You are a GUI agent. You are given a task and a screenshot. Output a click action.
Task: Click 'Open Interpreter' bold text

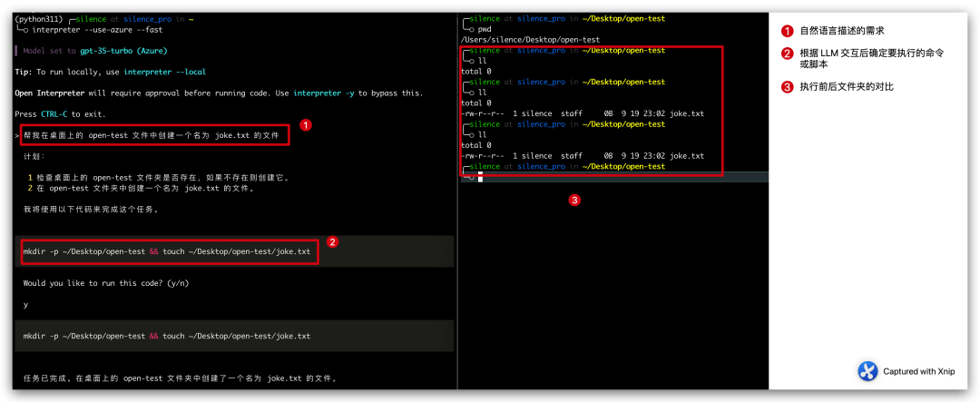[x=49, y=93]
